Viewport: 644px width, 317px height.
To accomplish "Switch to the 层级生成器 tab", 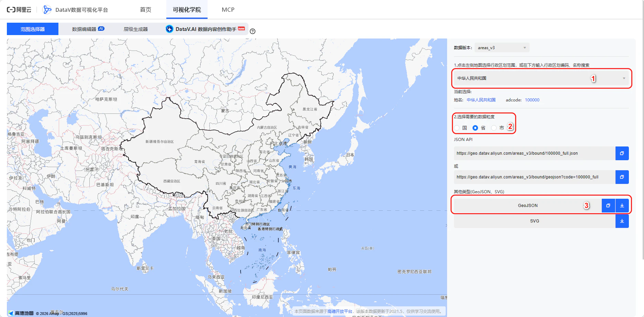I will point(136,29).
